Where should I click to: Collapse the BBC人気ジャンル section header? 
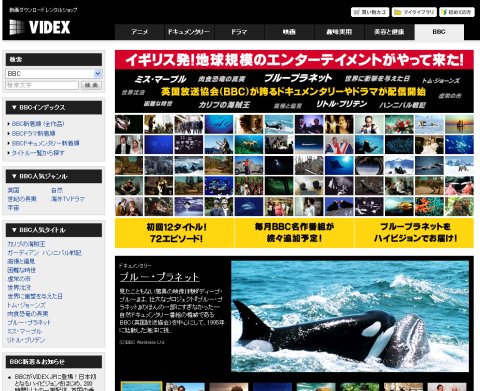(54, 176)
